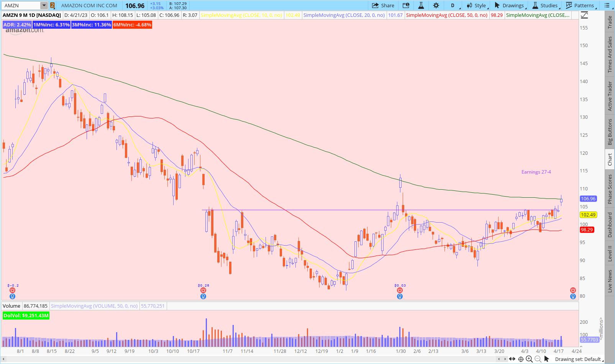Click the volume SimpleMovingAvg 50 label
Screen dimensions: 615x364
click(94, 306)
